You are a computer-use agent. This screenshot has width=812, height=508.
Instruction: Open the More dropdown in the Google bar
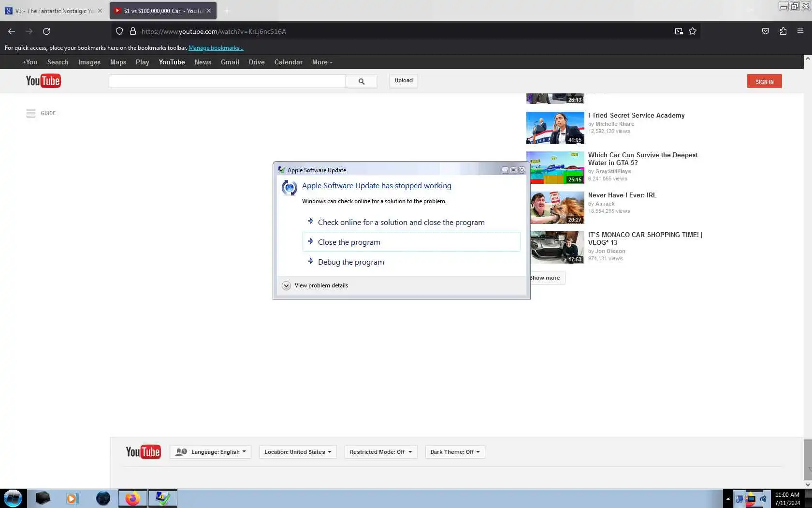coord(322,62)
